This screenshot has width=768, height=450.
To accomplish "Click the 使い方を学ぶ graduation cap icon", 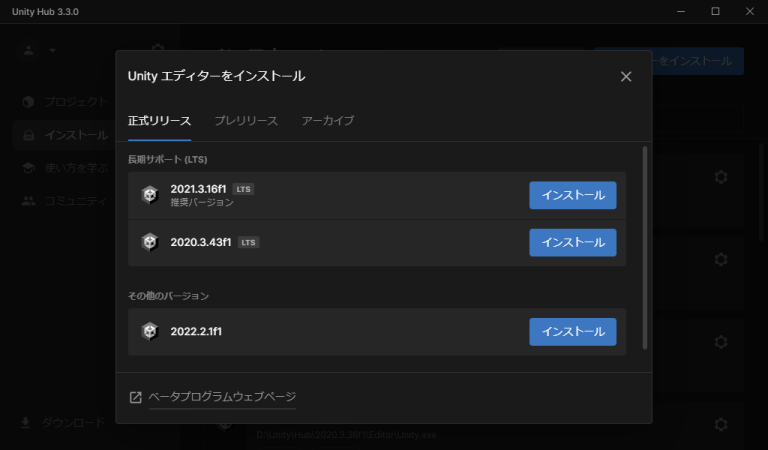I will pos(28,168).
